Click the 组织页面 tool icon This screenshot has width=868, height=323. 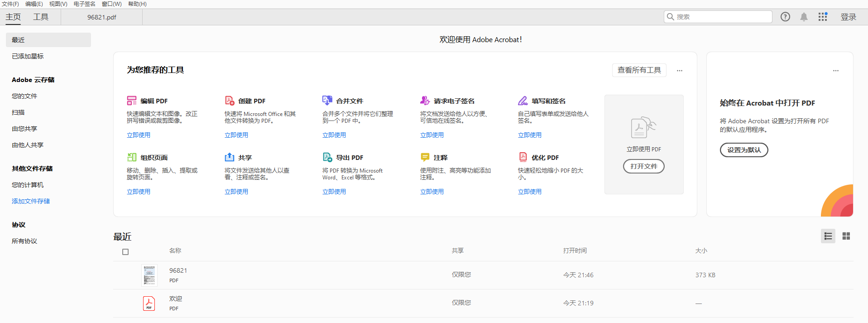(x=132, y=157)
